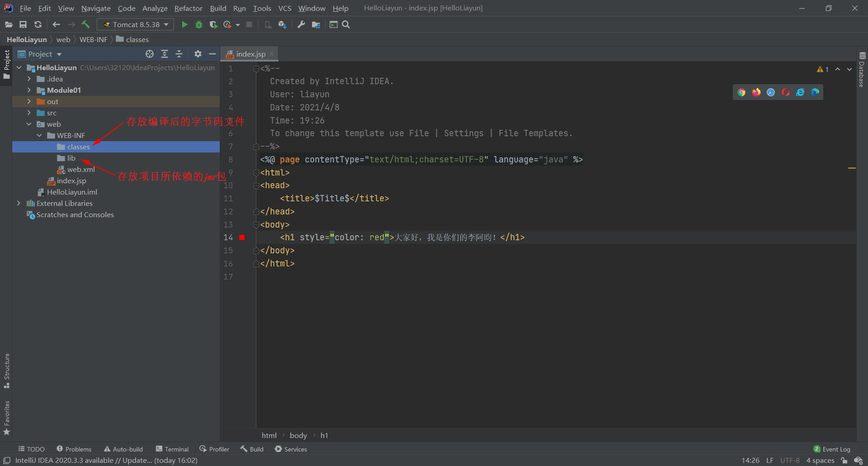Open the Project Structure icon

316,24
